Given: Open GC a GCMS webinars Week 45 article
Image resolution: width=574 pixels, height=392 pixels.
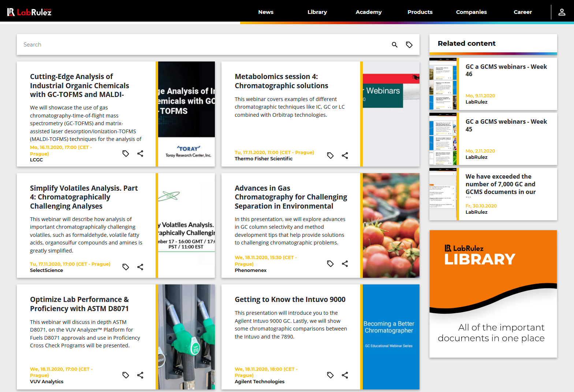Looking at the screenshot, I should click(x=506, y=126).
